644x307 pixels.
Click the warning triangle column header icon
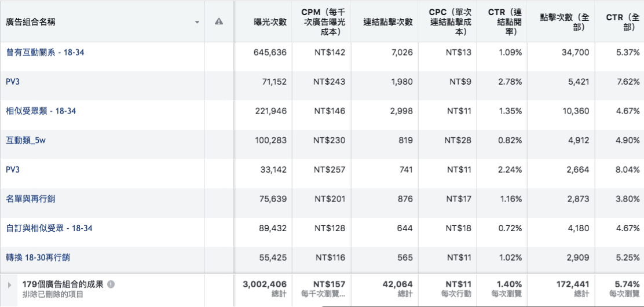tap(219, 22)
